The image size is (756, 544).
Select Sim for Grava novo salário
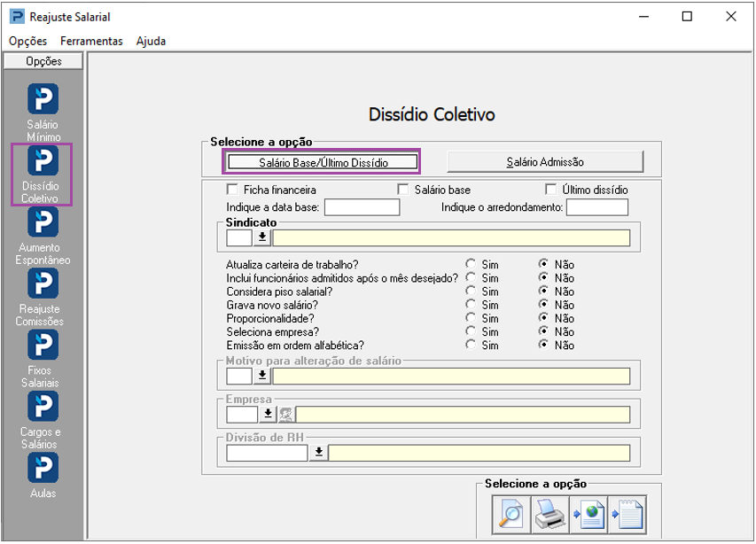[x=471, y=305]
